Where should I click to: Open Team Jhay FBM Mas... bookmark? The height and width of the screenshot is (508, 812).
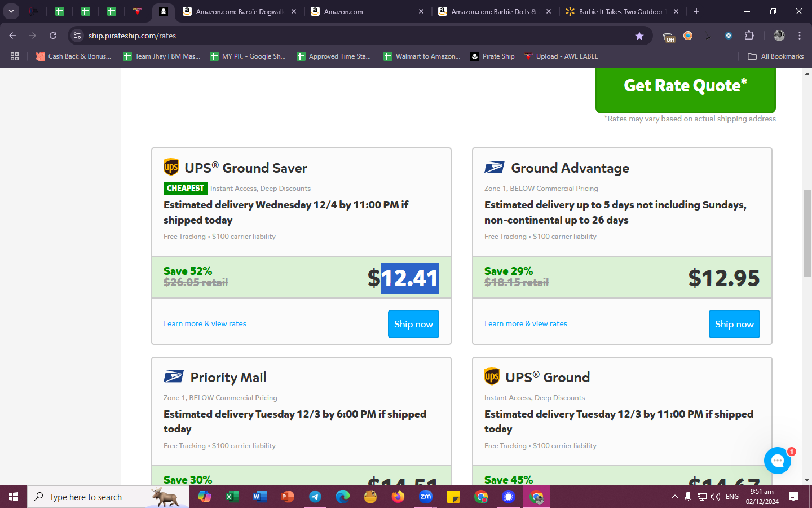click(x=162, y=56)
